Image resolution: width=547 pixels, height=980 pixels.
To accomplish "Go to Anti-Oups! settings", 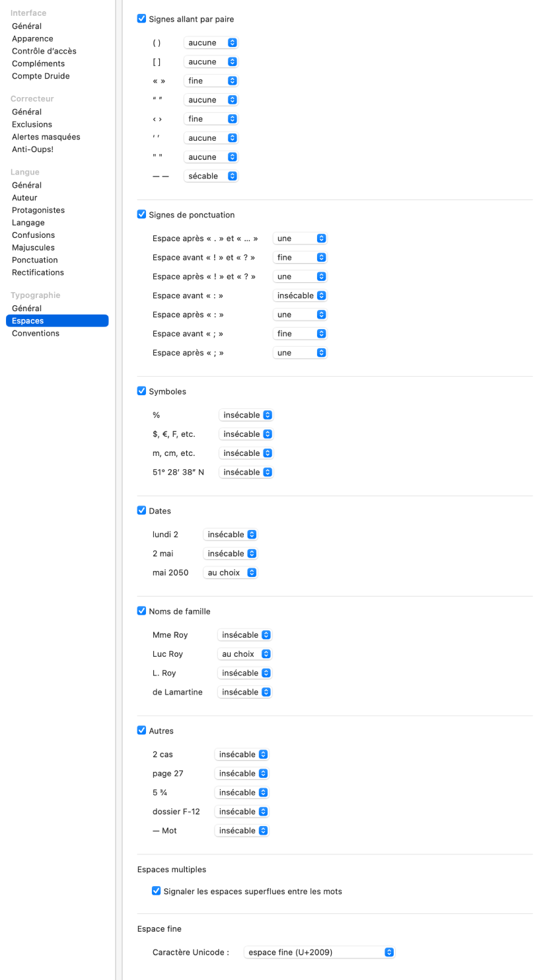I will tap(32, 149).
